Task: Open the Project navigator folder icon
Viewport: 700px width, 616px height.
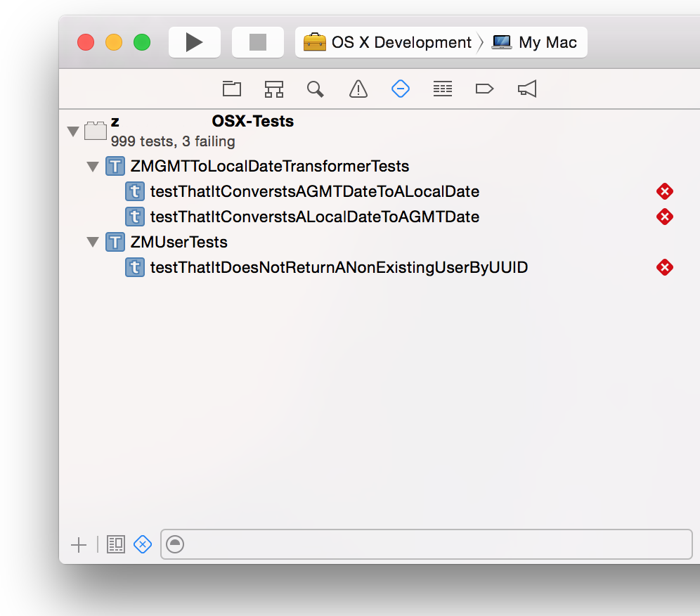Action: click(232, 89)
